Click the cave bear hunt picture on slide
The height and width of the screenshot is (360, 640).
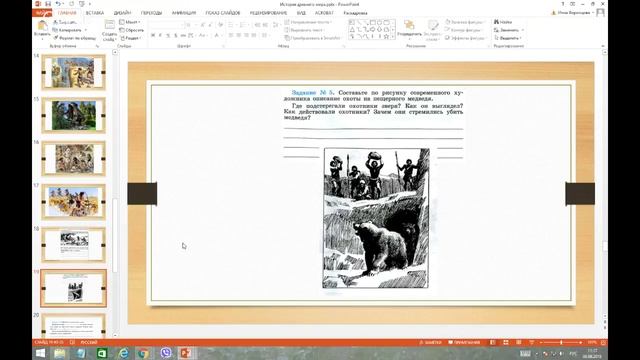point(376,218)
